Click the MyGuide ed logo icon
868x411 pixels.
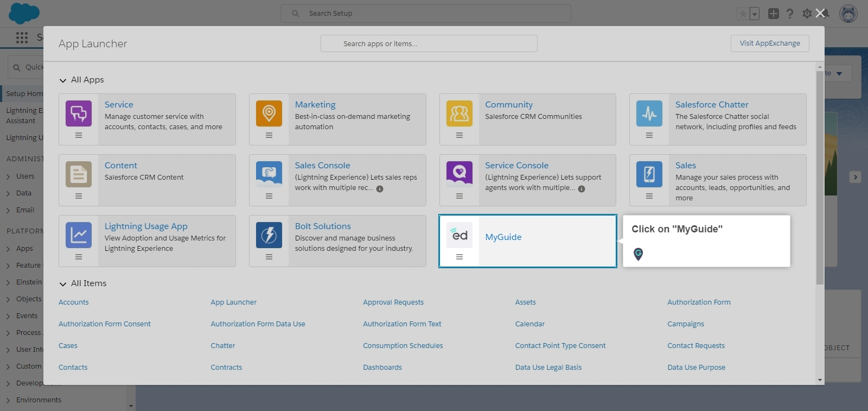tap(459, 235)
